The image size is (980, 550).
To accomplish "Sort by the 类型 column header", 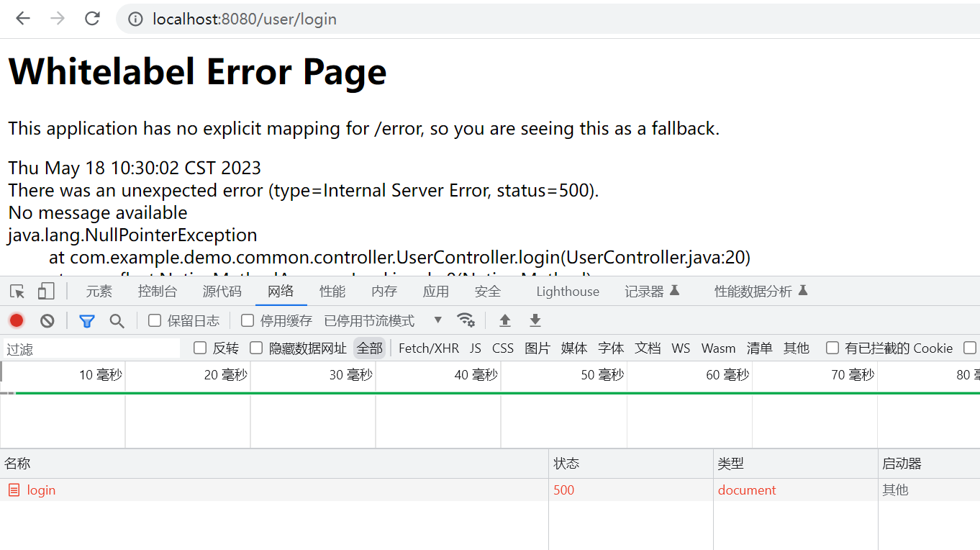I will [x=796, y=464].
